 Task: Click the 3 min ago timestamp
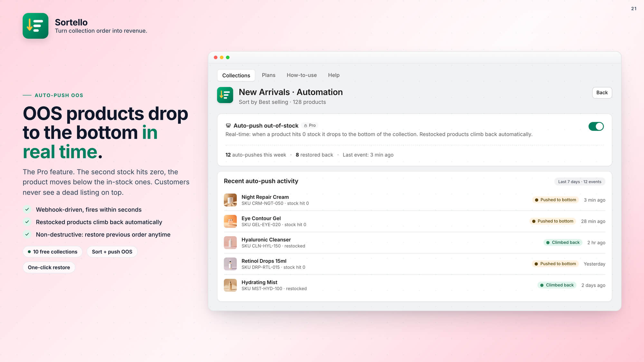click(594, 200)
